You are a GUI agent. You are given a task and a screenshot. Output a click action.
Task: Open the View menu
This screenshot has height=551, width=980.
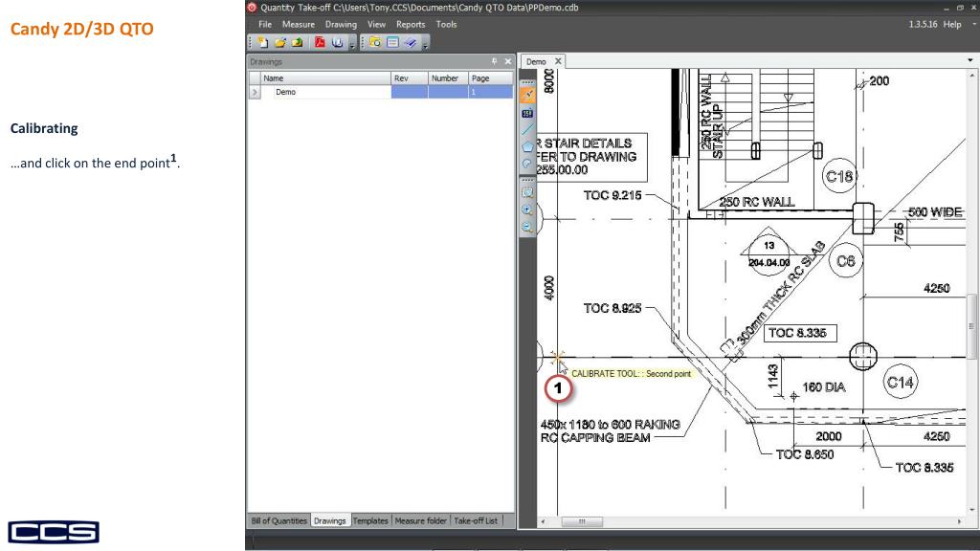[x=376, y=24]
